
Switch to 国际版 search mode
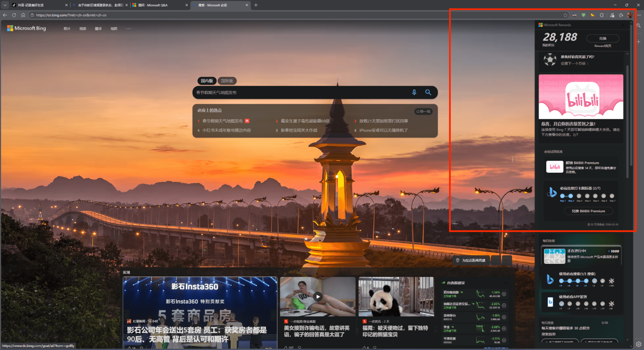(x=227, y=81)
